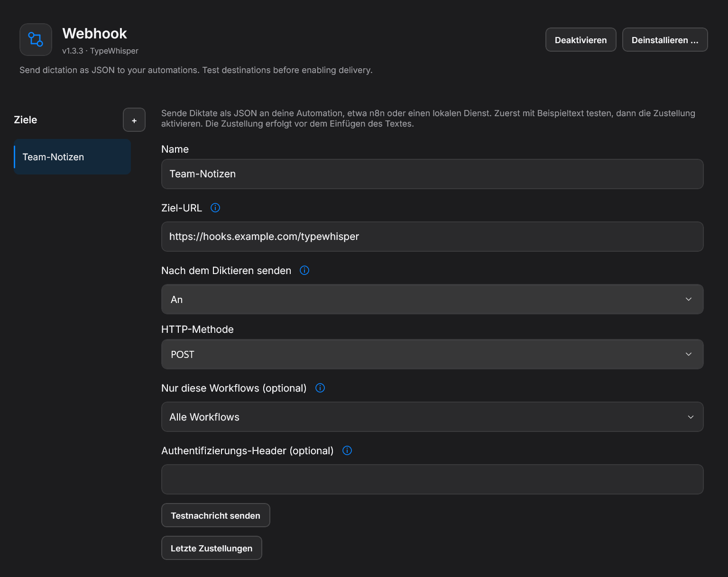
Task: Add a new Ziel with plus button
Action: 134,120
